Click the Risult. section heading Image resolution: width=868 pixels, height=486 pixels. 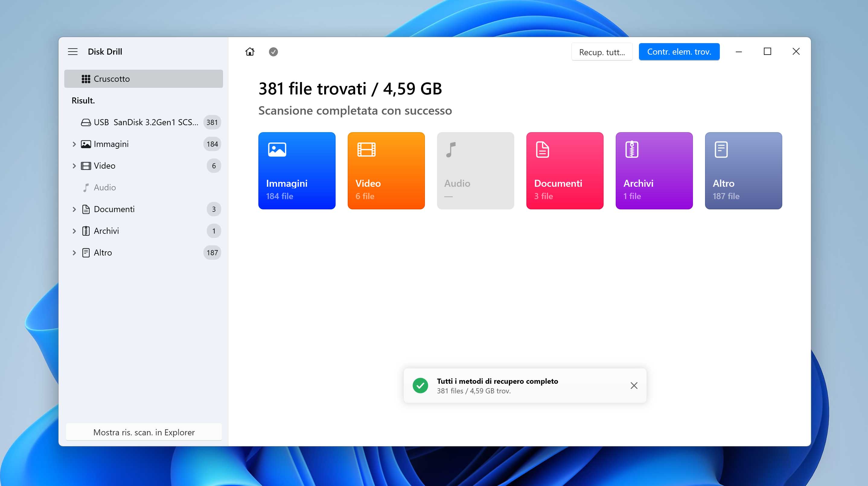(83, 101)
